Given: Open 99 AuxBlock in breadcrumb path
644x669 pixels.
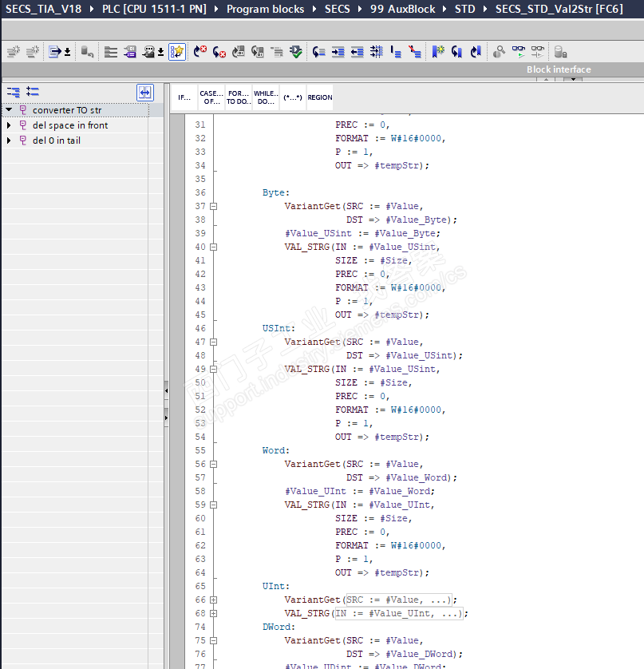Looking at the screenshot, I should coord(402,9).
